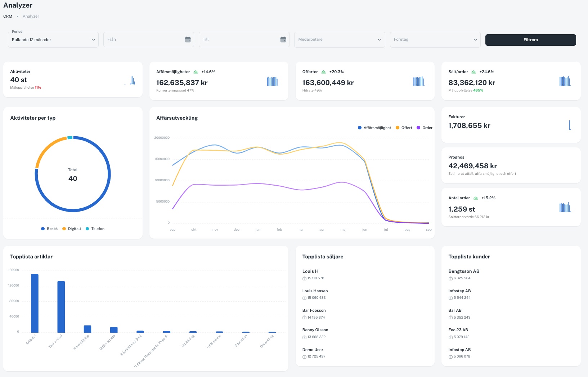588x377 pixels.
Task: Click the icon beside Louis Hansen's 15 060 433
Action: (304, 298)
